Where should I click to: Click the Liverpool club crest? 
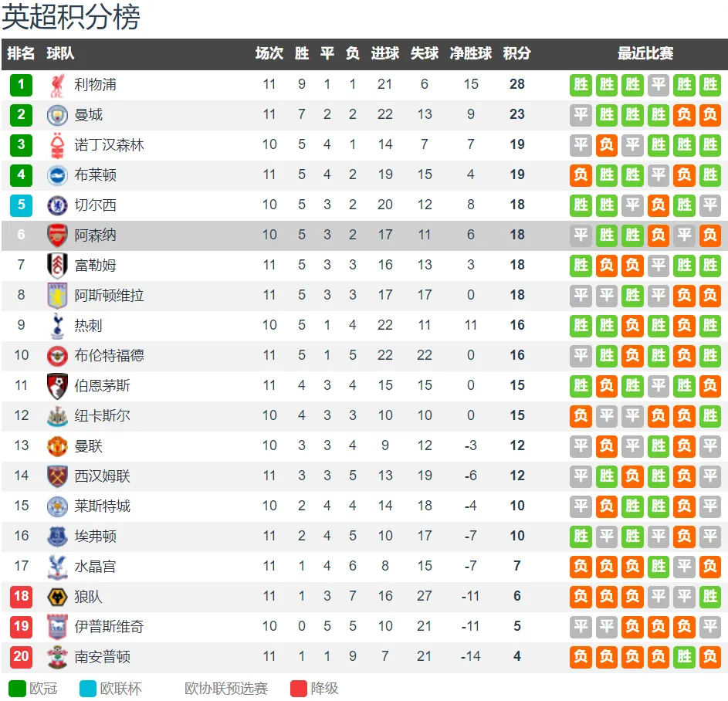[57, 86]
